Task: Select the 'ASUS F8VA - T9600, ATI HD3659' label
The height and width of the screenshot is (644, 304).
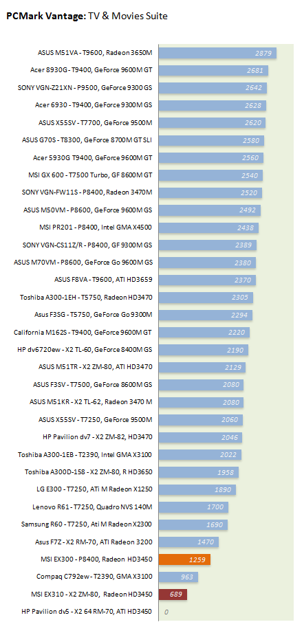Action: [x=103, y=280]
